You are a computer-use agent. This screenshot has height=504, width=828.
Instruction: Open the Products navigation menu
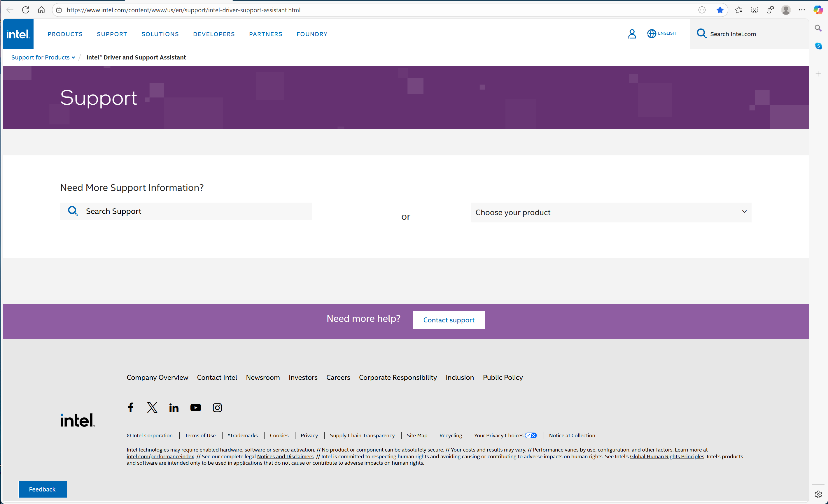pos(65,34)
